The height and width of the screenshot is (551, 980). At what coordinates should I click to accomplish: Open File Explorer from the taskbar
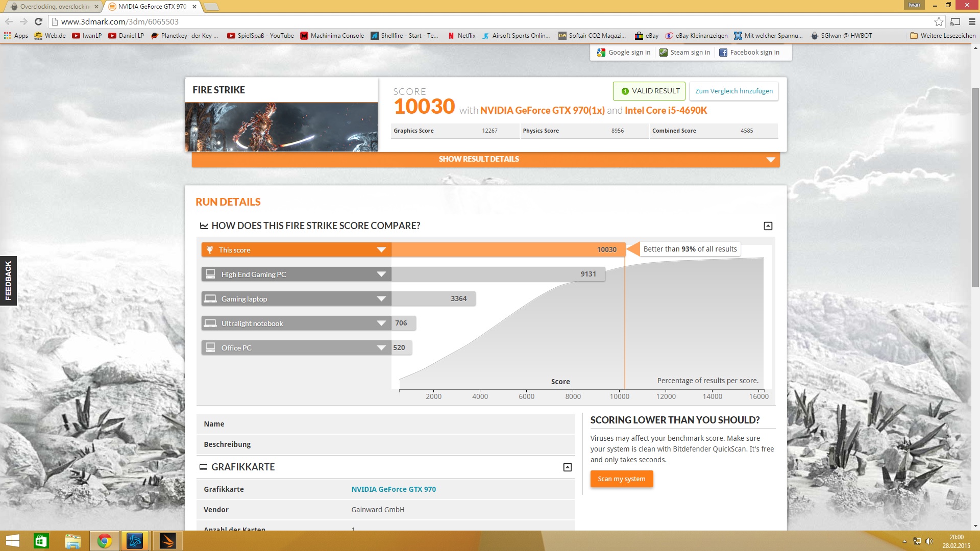[x=72, y=541]
